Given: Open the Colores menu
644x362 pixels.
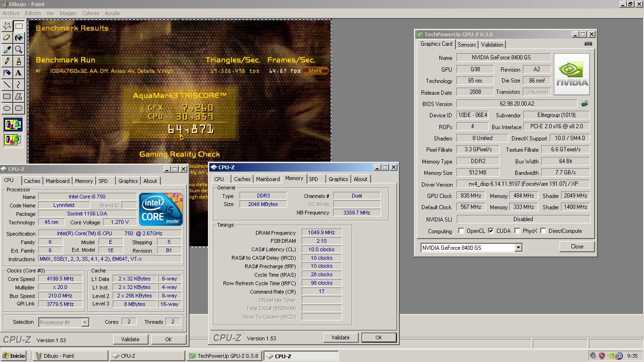Looking at the screenshot, I should (91, 13).
